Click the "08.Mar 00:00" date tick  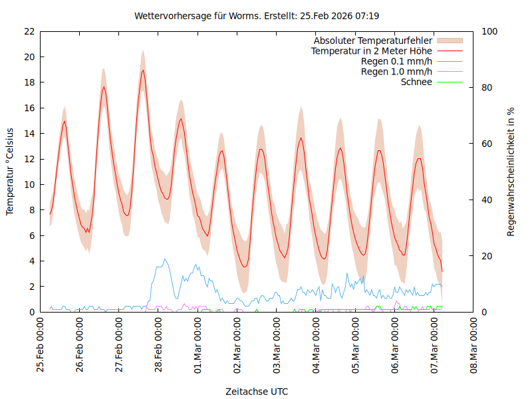473,346
